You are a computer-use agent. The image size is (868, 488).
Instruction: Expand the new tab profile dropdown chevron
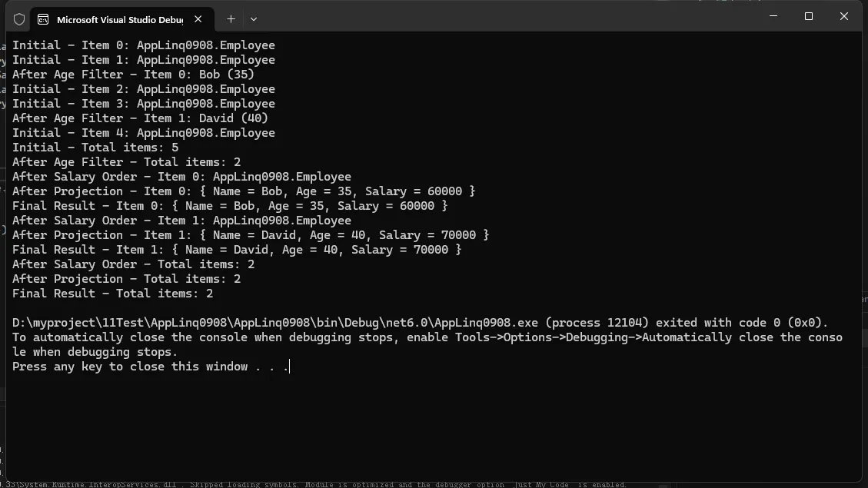coord(254,19)
